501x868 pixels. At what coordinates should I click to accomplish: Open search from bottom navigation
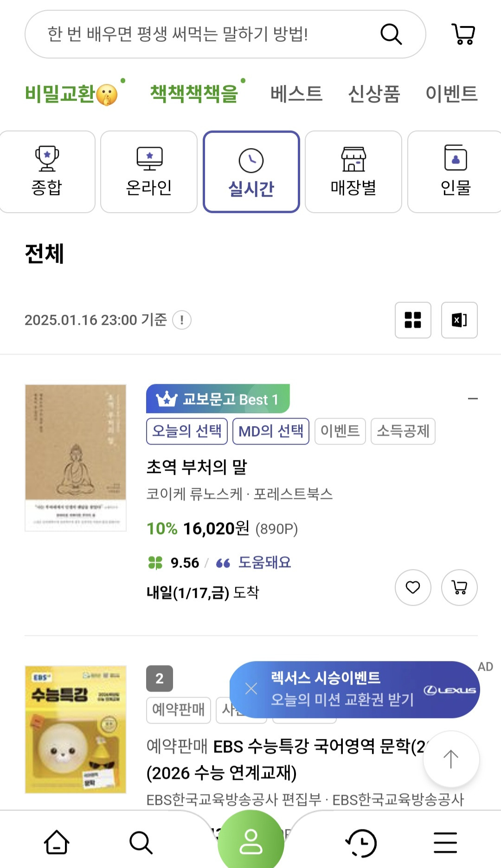coord(141,842)
